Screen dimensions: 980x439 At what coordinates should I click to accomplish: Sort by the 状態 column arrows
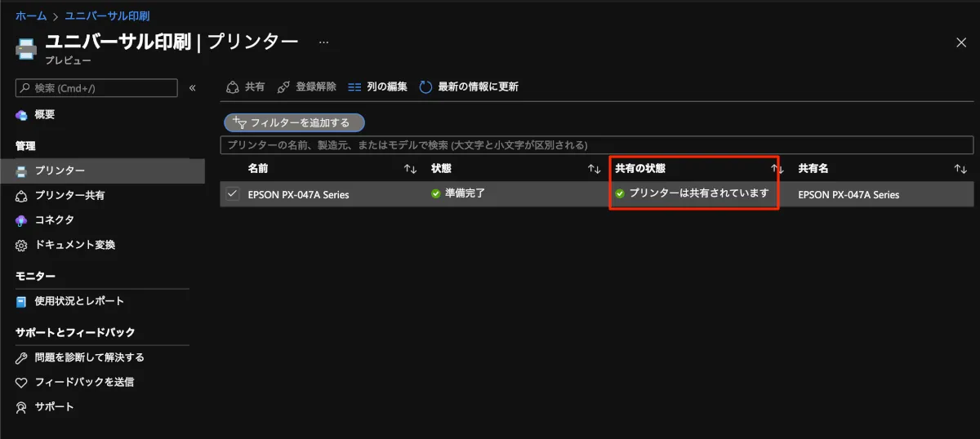coord(595,169)
